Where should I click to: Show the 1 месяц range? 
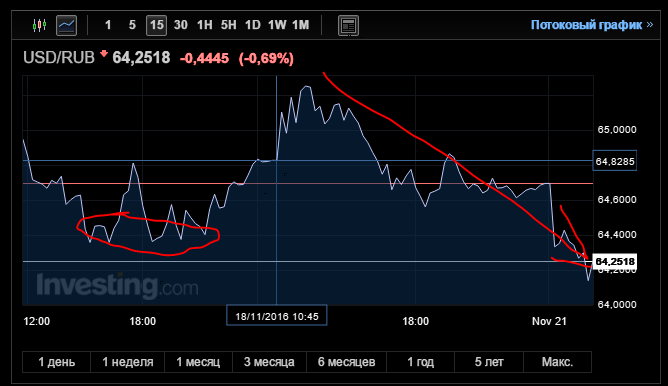pos(199,362)
